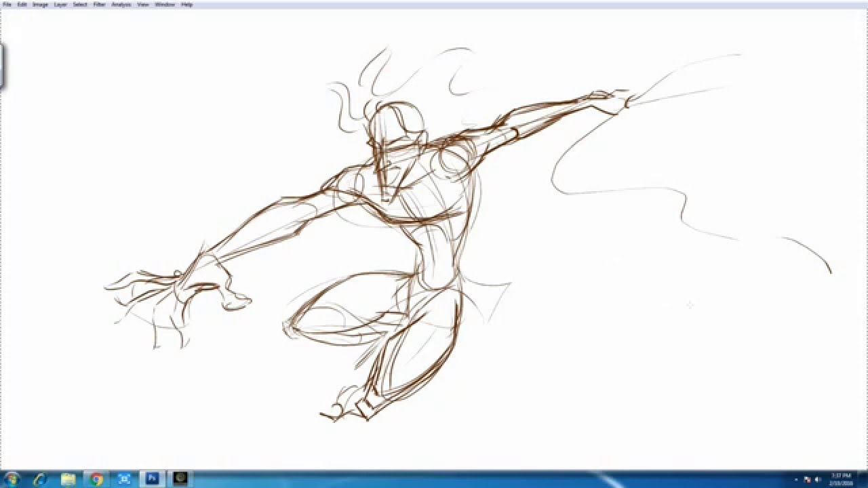Click the black recording app taskbar icon

(180, 479)
